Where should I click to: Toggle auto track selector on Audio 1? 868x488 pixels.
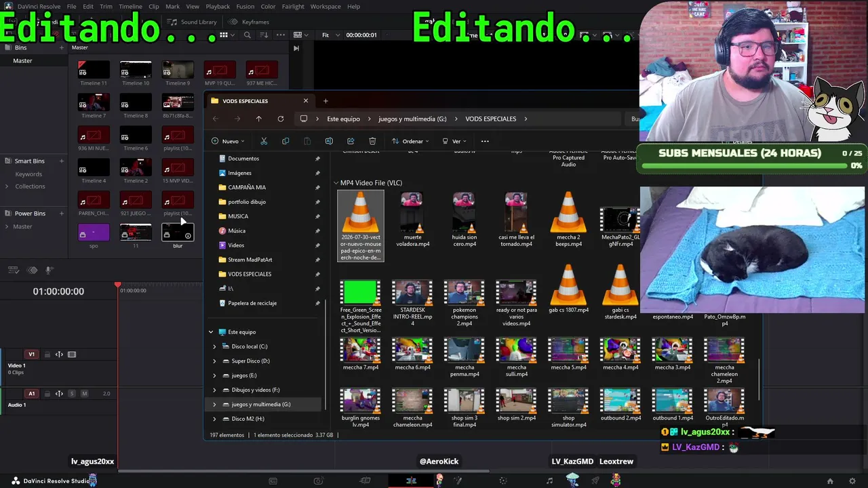(59, 394)
